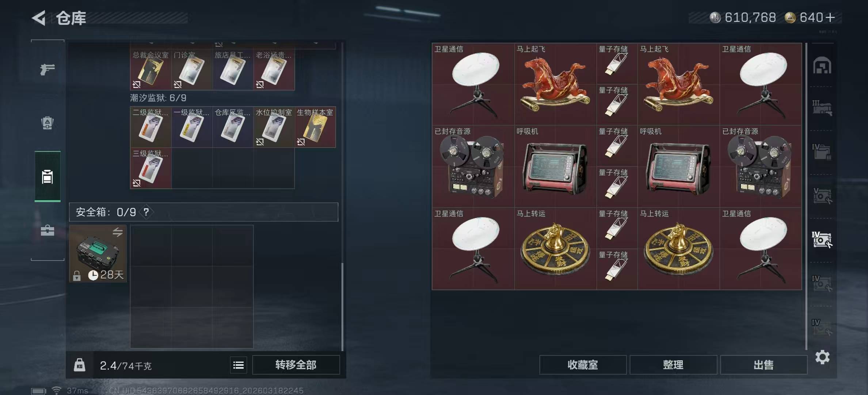Click the 转移全部 button
Image resolution: width=868 pixels, height=395 pixels.
click(x=296, y=365)
